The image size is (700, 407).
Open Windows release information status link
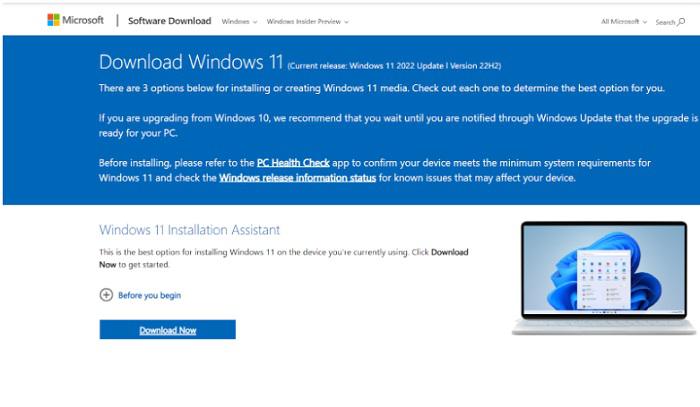(x=297, y=178)
